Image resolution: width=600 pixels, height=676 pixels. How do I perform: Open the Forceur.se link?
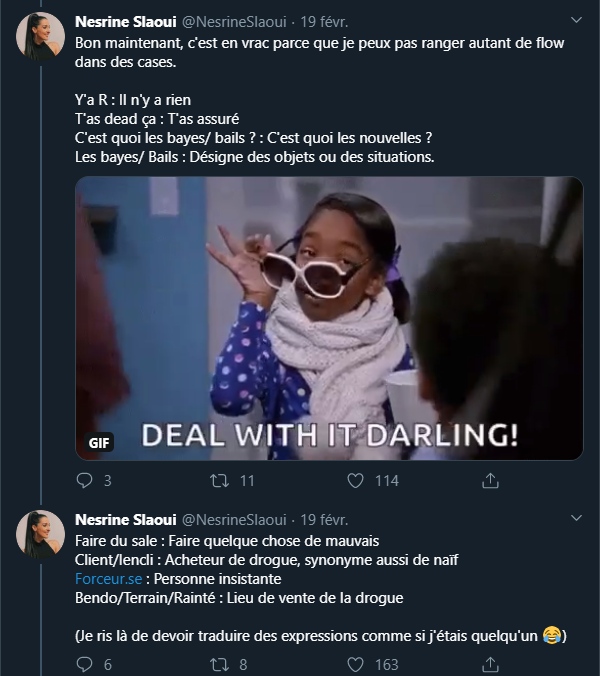(x=107, y=579)
